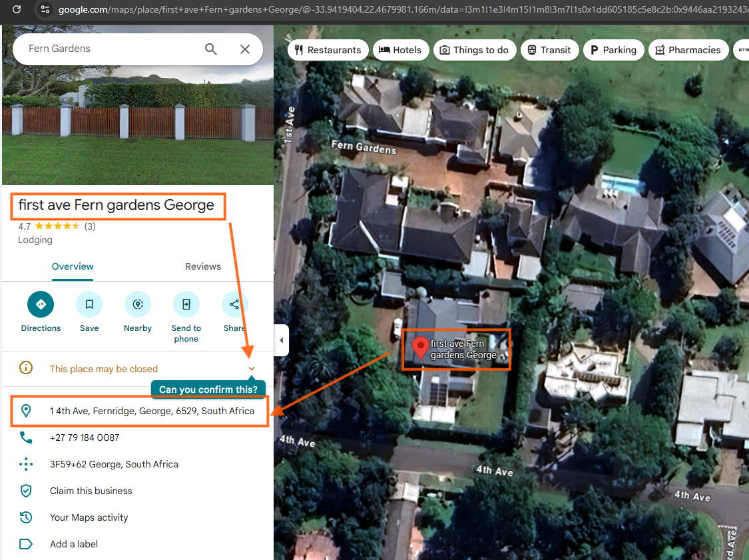
Task: Click Claim this business link
Action: (x=91, y=491)
